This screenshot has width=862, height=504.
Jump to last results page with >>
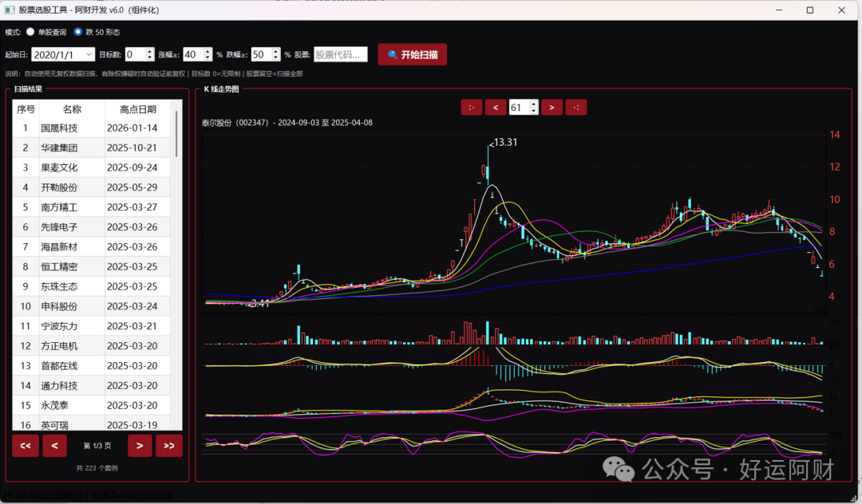pyautogui.click(x=168, y=446)
